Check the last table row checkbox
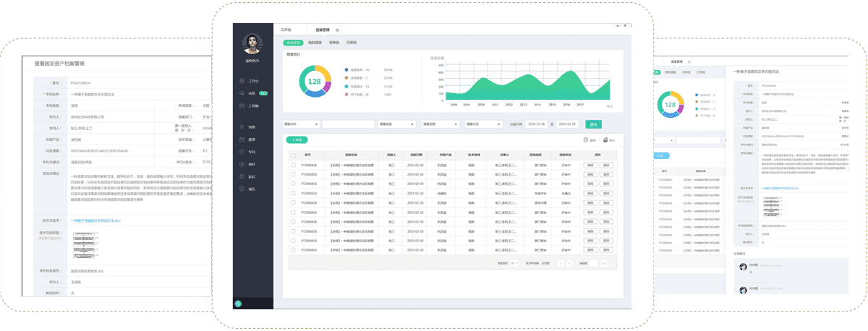Image resolution: width=868 pixels, height=331 pixels. (293, 249)
